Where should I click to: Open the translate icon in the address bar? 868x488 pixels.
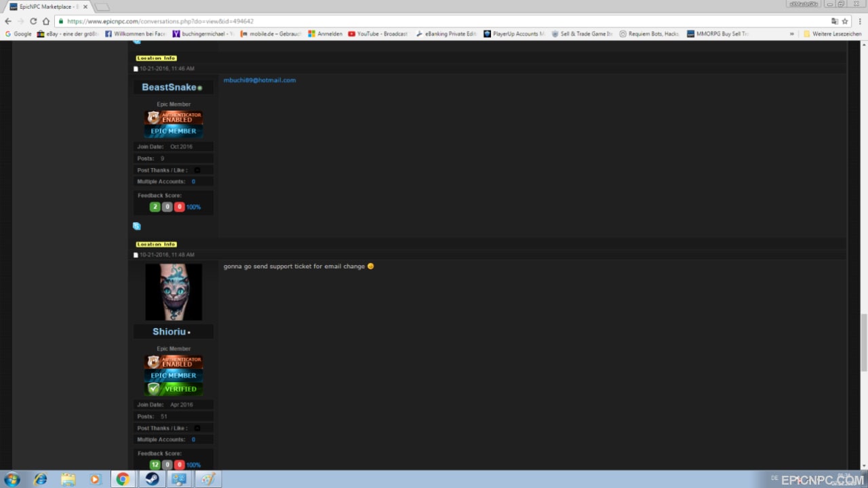pyautogui.click(x=834, y=21)
